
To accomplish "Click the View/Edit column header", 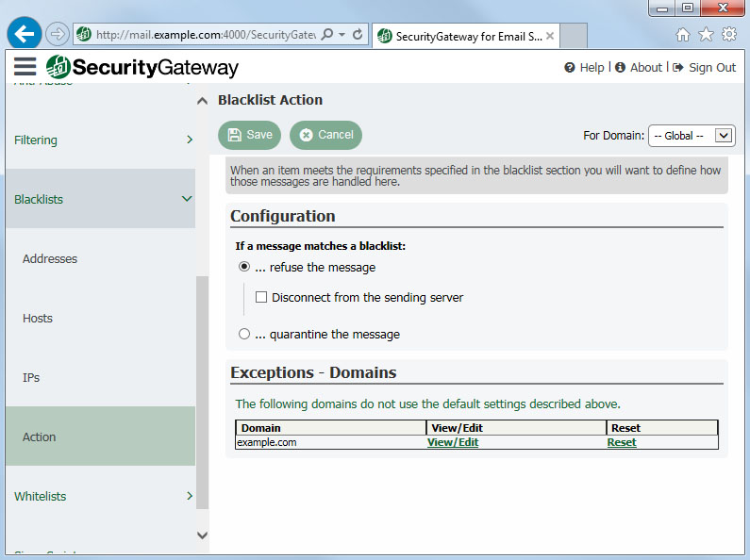I will click(x=516, y=428).
